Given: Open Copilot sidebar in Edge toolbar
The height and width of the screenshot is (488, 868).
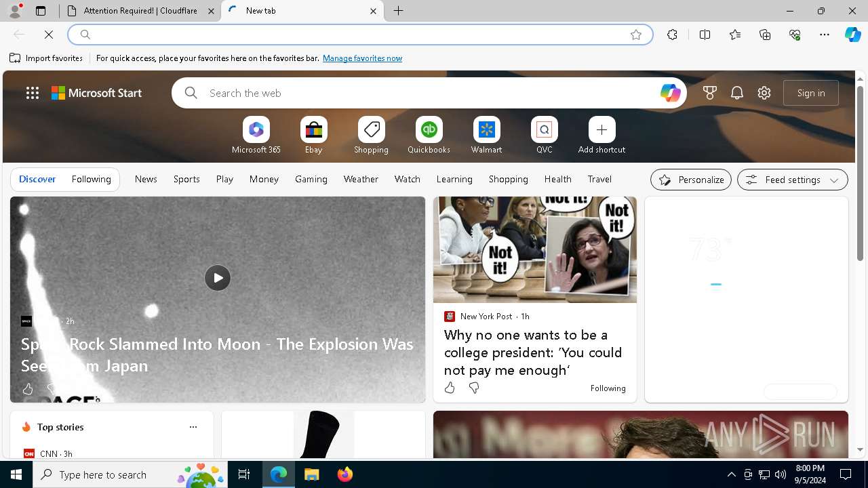Looking at the screenshot, I should tap(853, 35).
